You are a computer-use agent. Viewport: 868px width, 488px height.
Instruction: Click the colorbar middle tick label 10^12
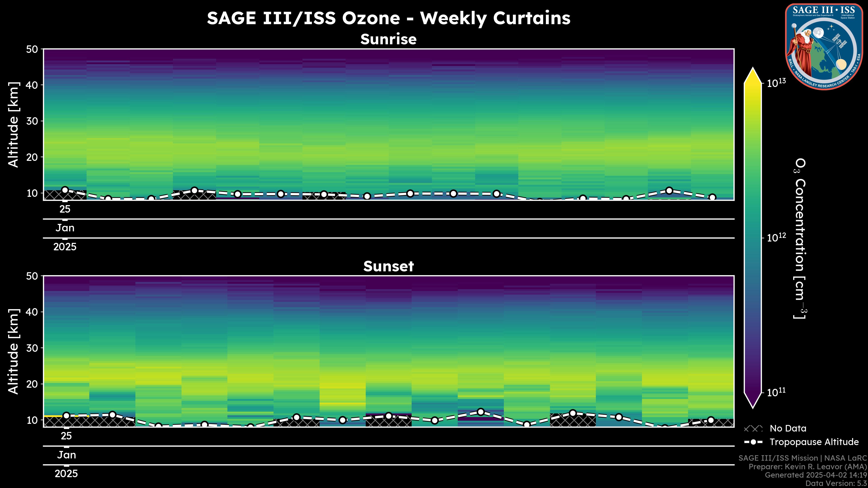tap(776, 237)
